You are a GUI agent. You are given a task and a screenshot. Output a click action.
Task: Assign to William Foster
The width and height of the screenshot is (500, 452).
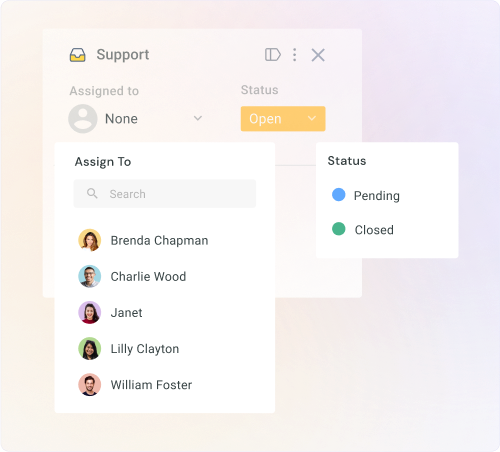165,385
